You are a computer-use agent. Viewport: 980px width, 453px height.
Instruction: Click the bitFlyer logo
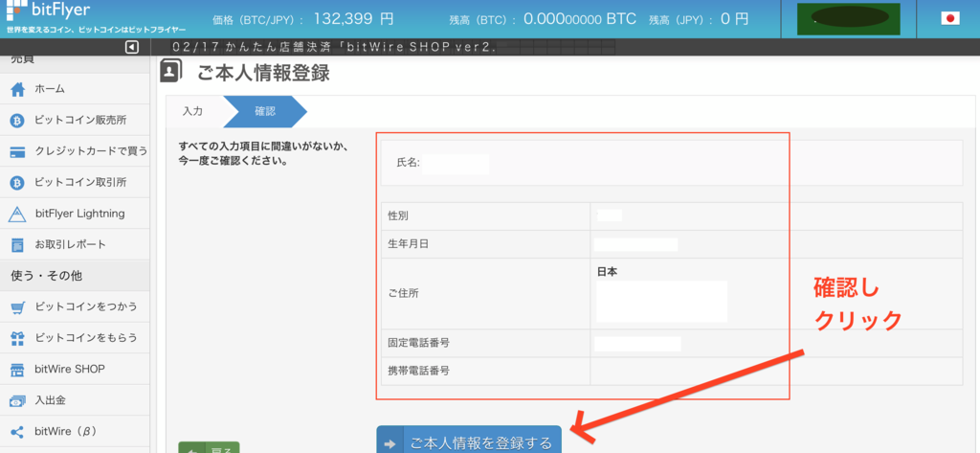(48, 11)
